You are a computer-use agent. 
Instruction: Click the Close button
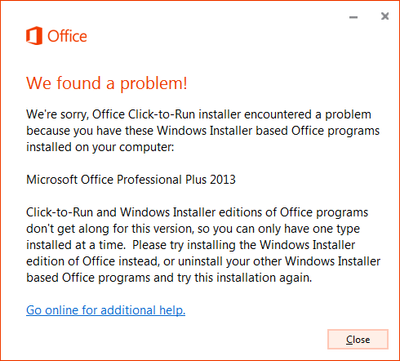point(358,339)
